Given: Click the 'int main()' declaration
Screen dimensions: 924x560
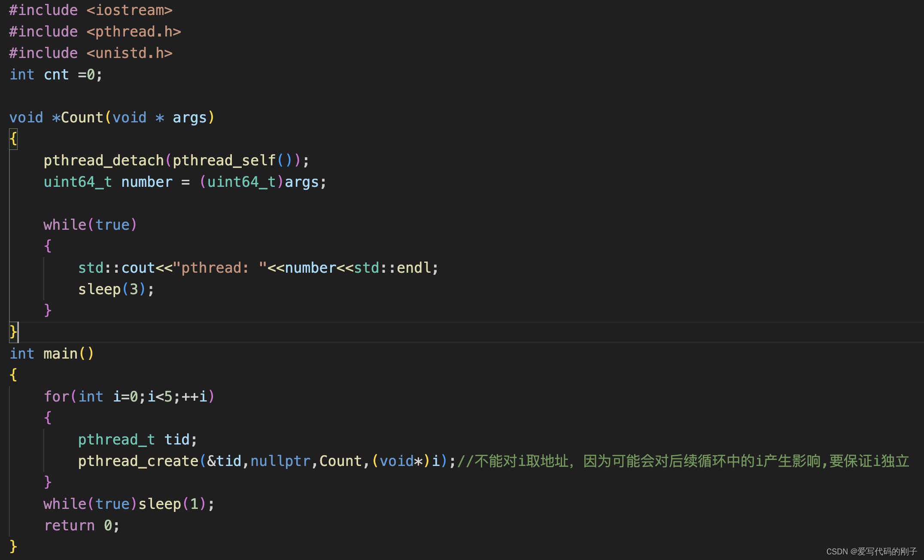Looking at the screenshot, I should (x=52, y=354).
